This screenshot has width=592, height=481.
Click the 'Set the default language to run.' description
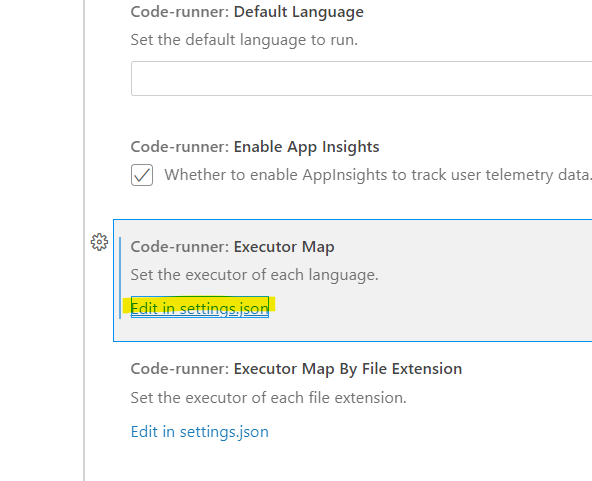point(244,40)
